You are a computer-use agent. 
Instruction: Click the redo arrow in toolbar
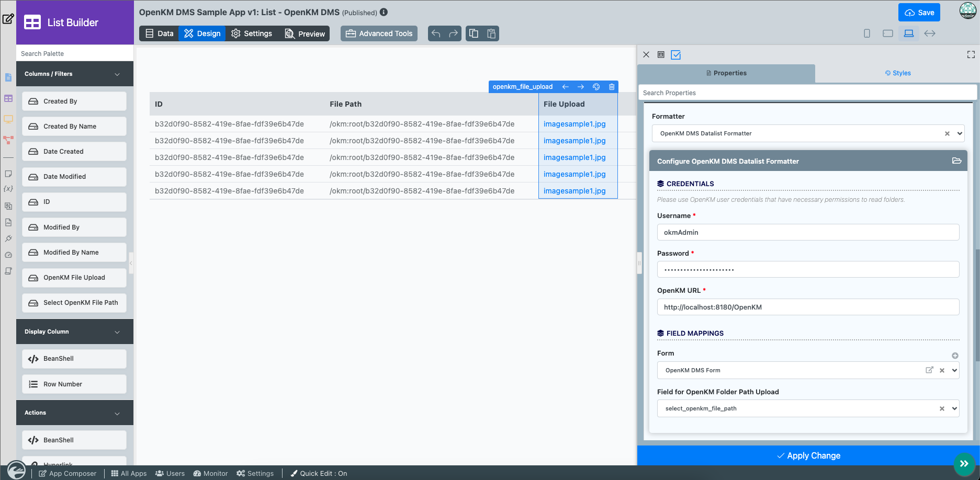pyautogui.click(x=453, y=33)
